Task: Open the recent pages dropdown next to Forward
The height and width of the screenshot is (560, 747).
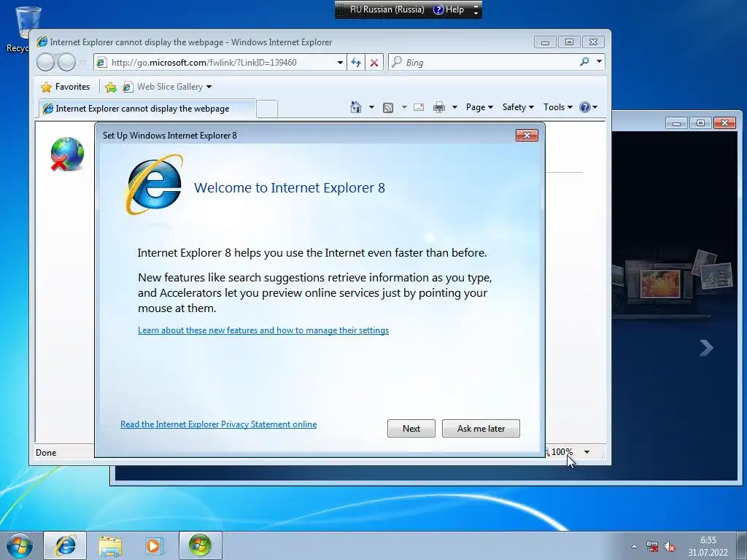Action: (83, 63)
